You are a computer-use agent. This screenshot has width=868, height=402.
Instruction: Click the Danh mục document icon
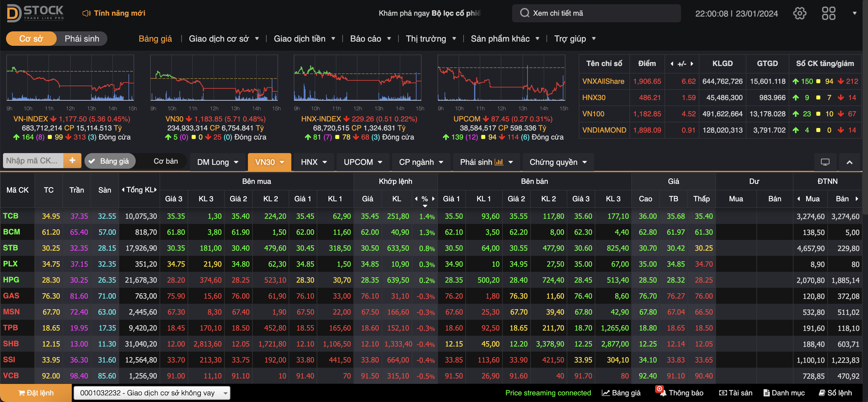click(766, 393)
